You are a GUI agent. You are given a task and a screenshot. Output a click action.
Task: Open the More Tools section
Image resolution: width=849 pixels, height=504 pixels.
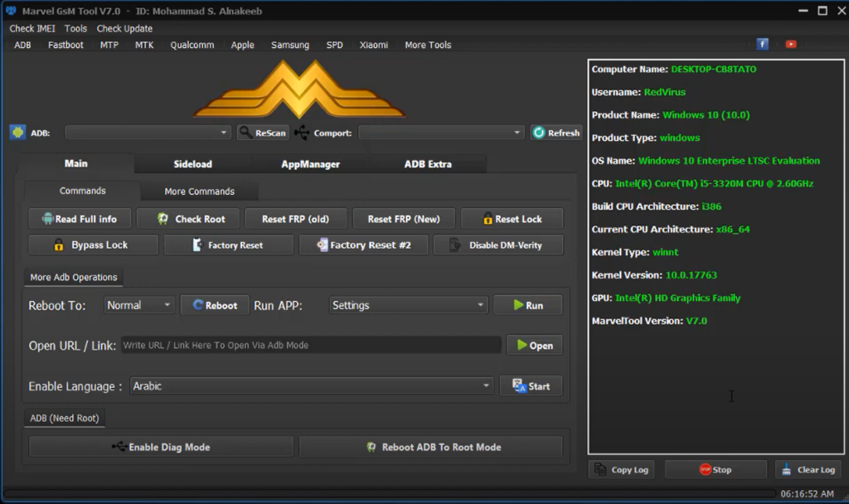pos(428,45)
